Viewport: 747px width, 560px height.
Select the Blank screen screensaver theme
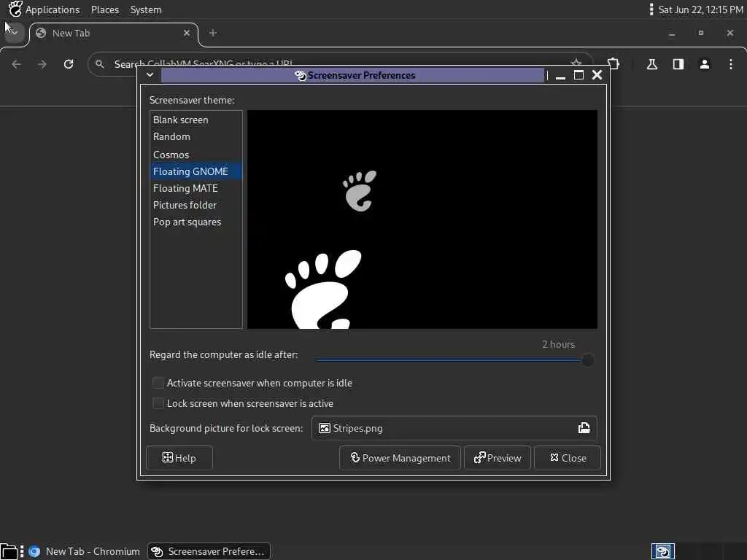point(196,120)
